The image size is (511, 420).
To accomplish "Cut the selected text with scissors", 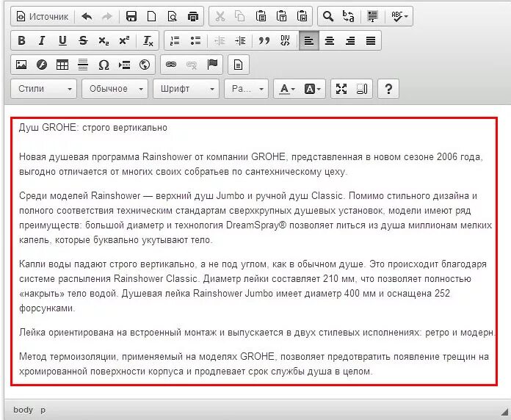I will pyautogui.click(x=220, y=16).
